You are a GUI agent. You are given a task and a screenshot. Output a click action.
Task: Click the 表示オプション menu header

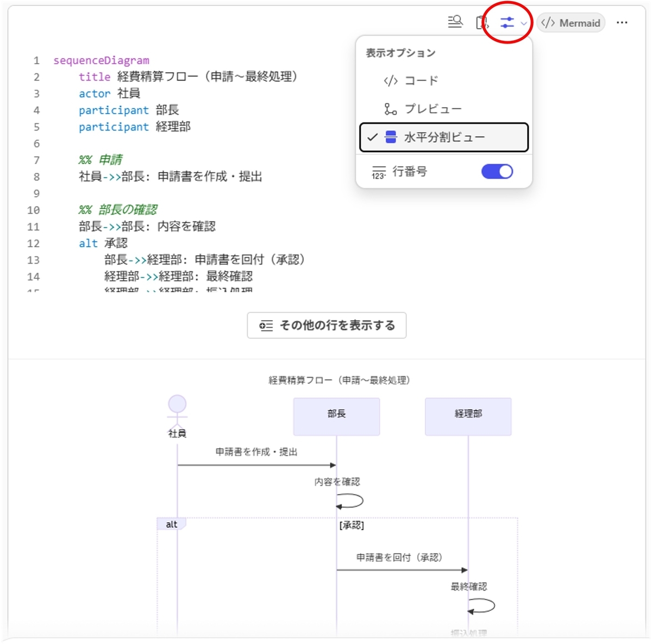tap(400, 53)
